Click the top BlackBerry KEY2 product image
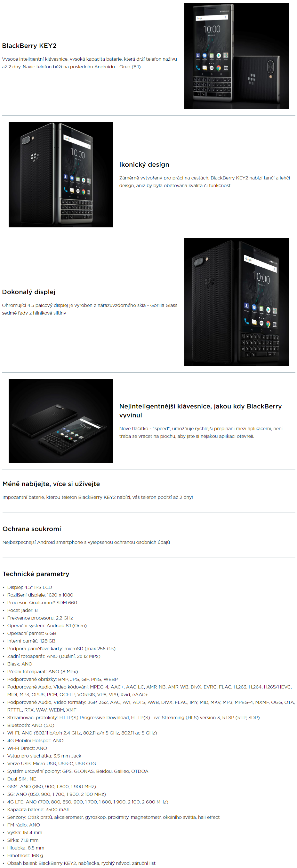 [x=236, y=56]
